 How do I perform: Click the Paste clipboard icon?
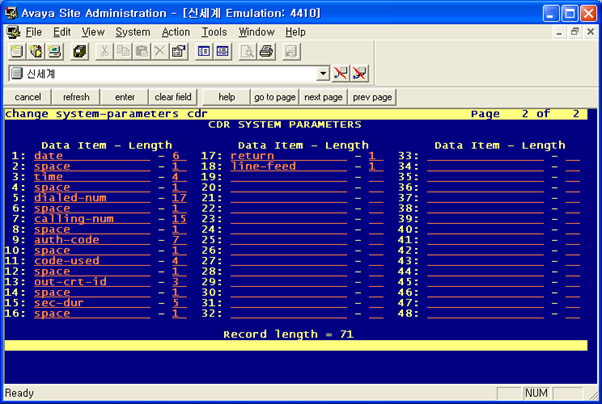point(142,51)
